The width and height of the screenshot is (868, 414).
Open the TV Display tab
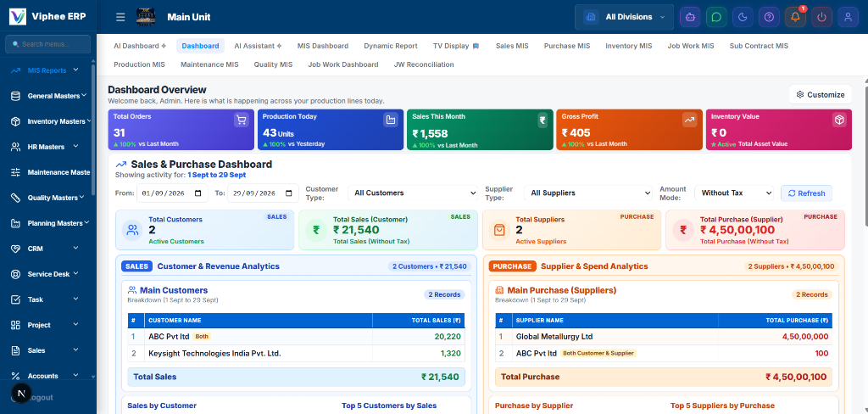tap(456, 46)
